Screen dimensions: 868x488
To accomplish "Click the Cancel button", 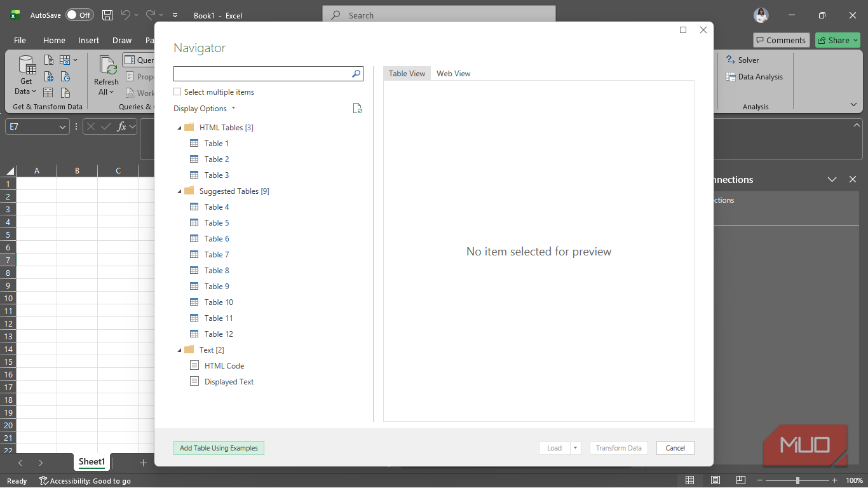I will [675, 448].
